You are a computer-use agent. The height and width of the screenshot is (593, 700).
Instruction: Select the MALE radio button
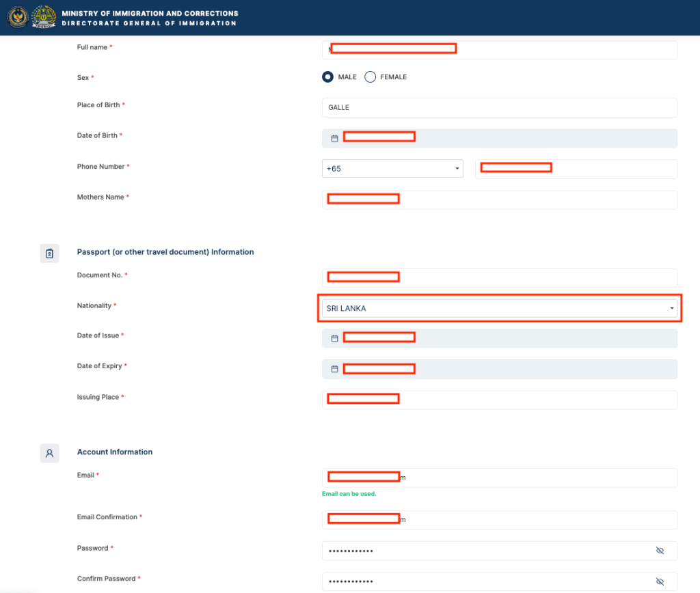pos(327,77)
